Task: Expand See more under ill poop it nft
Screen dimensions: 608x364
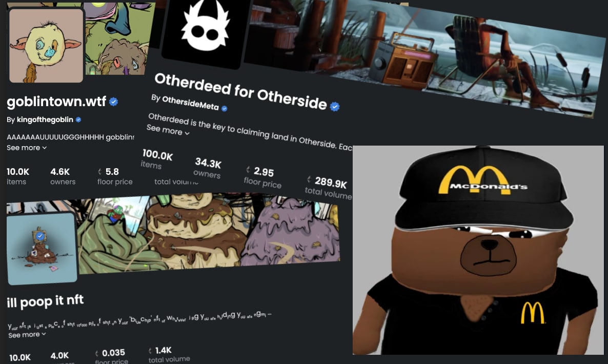Action: [27, 334]
